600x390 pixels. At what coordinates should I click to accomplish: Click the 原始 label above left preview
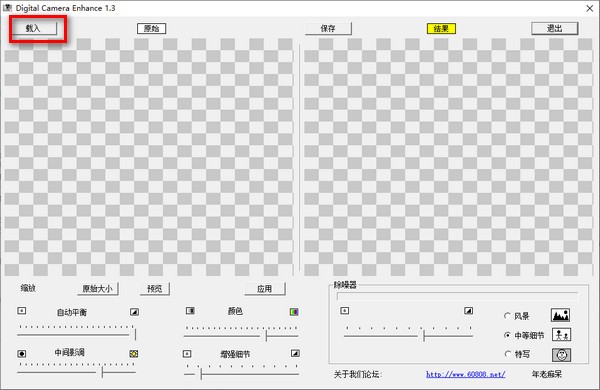click(152, 28)
